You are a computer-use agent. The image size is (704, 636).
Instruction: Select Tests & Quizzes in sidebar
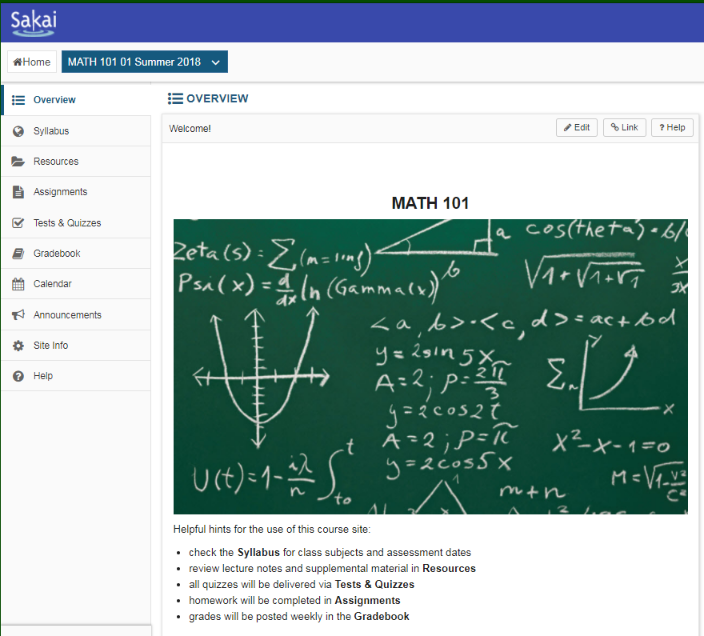point(76,223)
